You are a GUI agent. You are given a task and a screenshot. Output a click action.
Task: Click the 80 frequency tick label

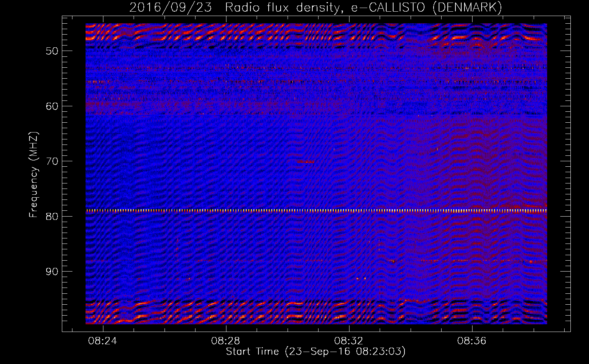point(52,216)
